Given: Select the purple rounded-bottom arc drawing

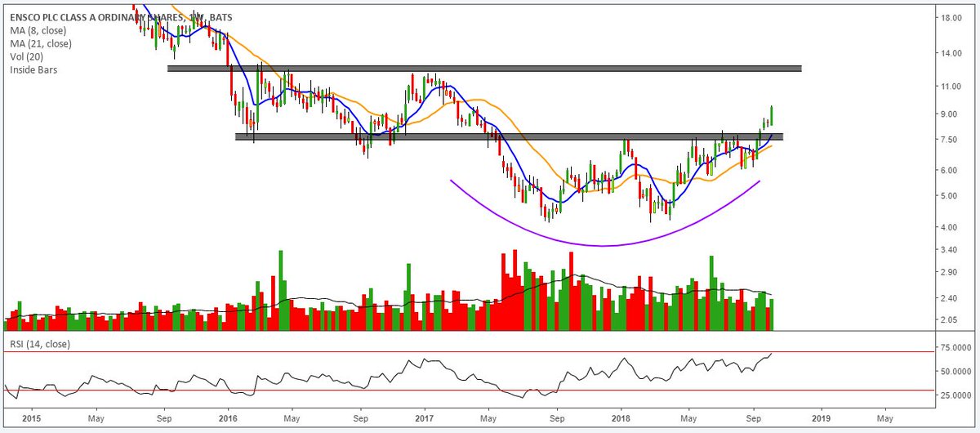Looking at the screenshot, I should [x=604, y=244].
